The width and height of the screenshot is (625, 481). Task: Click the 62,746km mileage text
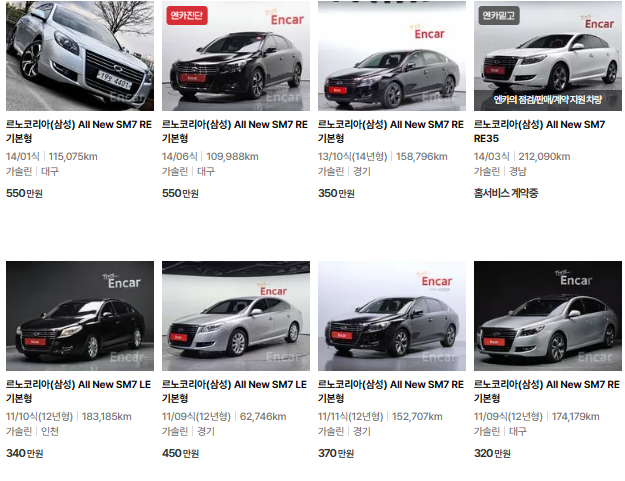pos(263,416)
